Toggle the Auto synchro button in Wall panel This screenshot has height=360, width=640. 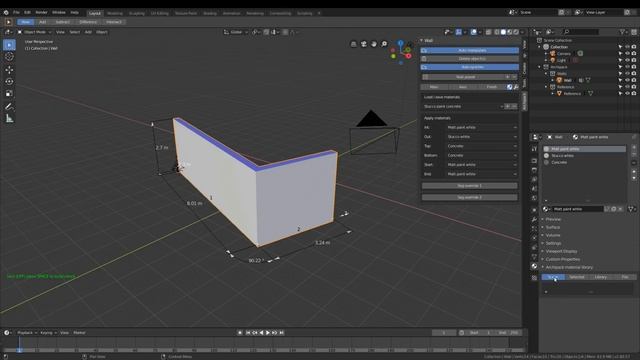click(470, 67)
